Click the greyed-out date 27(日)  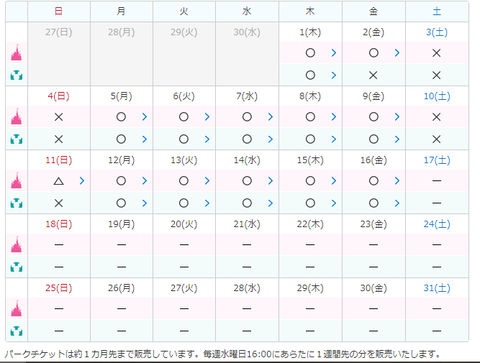tap(59, 32)
